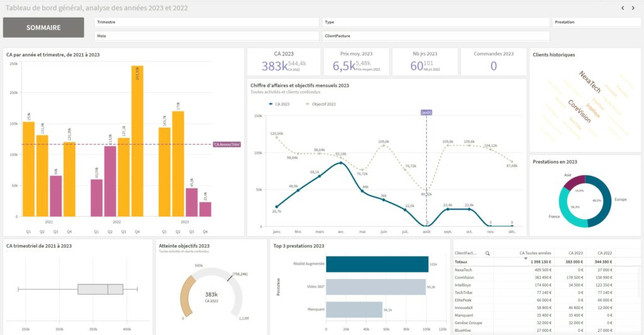This screenshot has width=644, height=335.
Task: Select TechTribe row in the table
Action: coord(547,293)
